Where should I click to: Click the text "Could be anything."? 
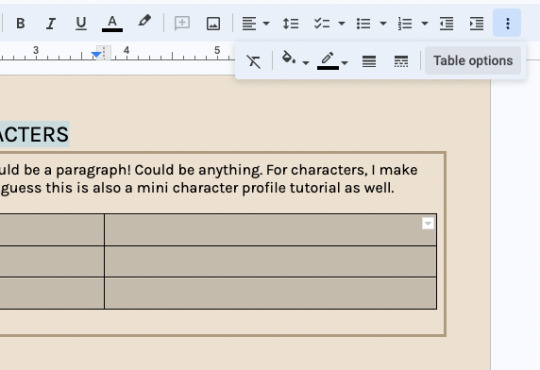[198, 170]
